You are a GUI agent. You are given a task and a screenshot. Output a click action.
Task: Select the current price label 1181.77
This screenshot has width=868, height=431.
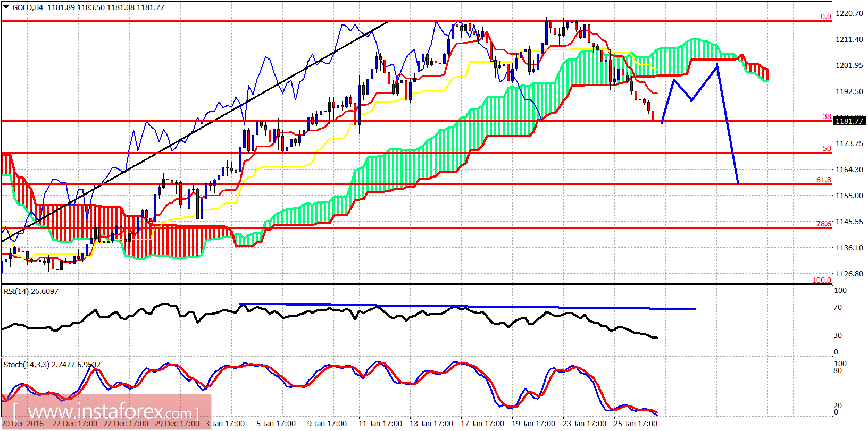pos(849,121)
